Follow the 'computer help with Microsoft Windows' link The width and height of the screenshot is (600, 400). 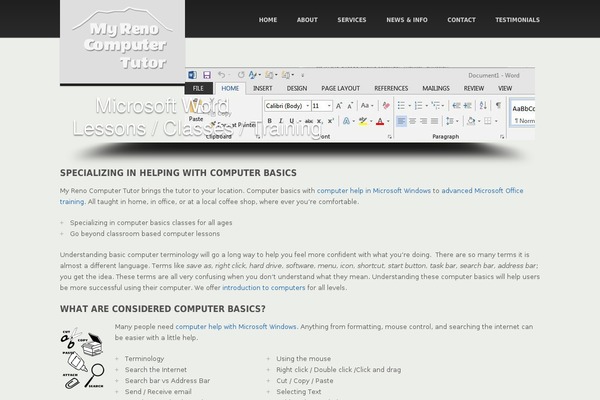pos(236,327)
